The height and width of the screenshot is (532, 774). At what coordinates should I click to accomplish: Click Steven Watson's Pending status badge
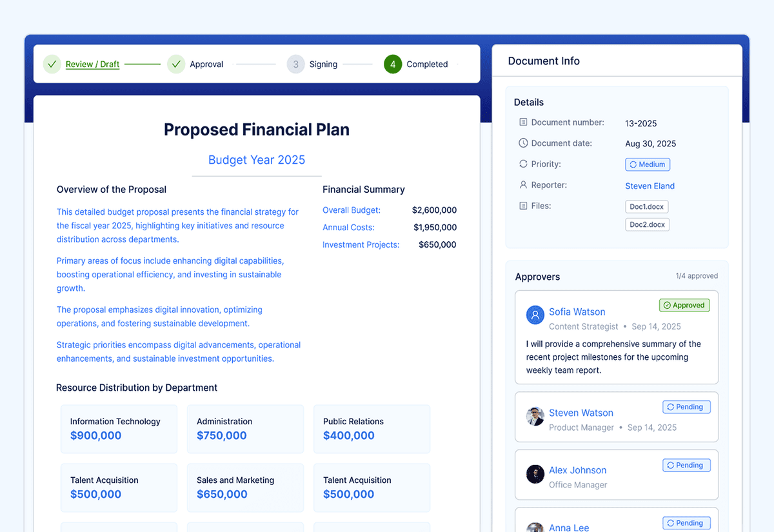(686, 407)
